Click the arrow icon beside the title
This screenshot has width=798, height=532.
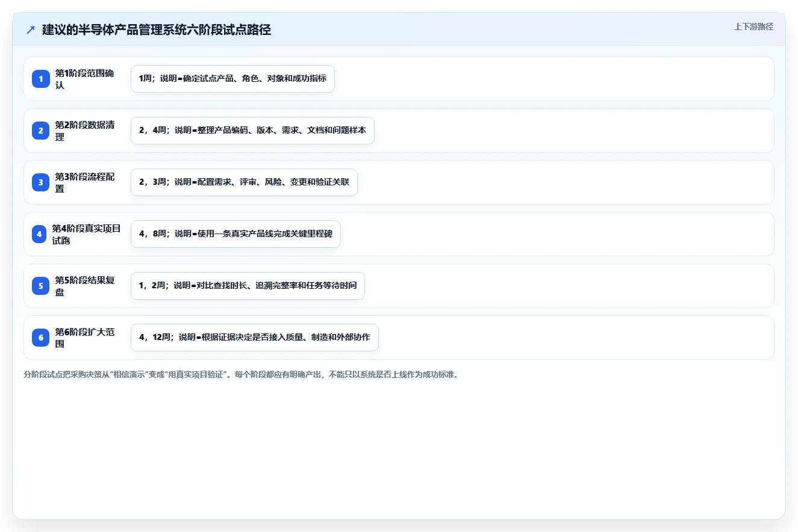pos(31,30)
